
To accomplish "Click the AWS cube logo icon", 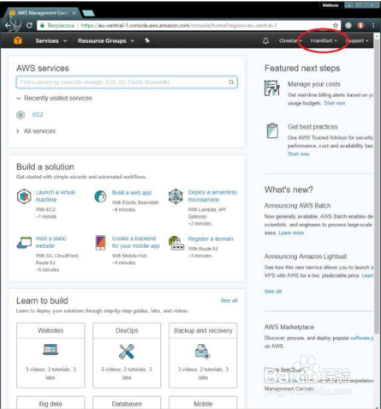I will 18,41.
